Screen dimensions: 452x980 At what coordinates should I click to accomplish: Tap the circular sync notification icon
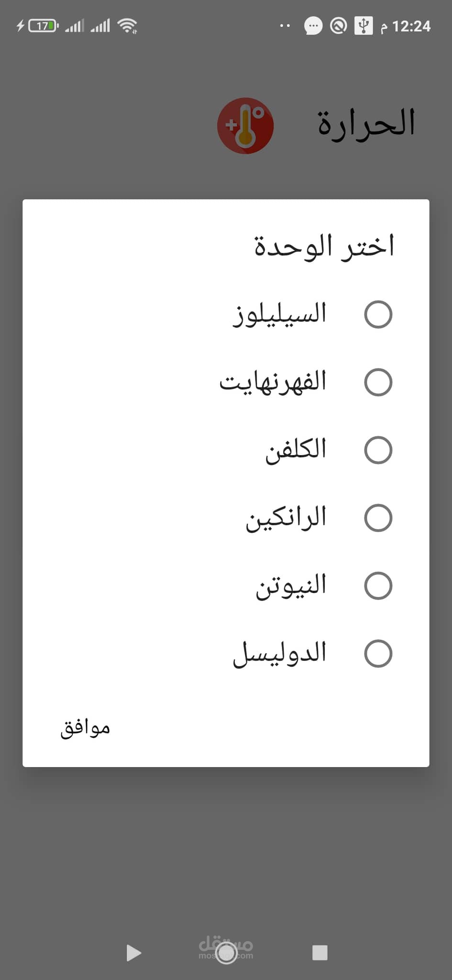click(x=339, y=26)
